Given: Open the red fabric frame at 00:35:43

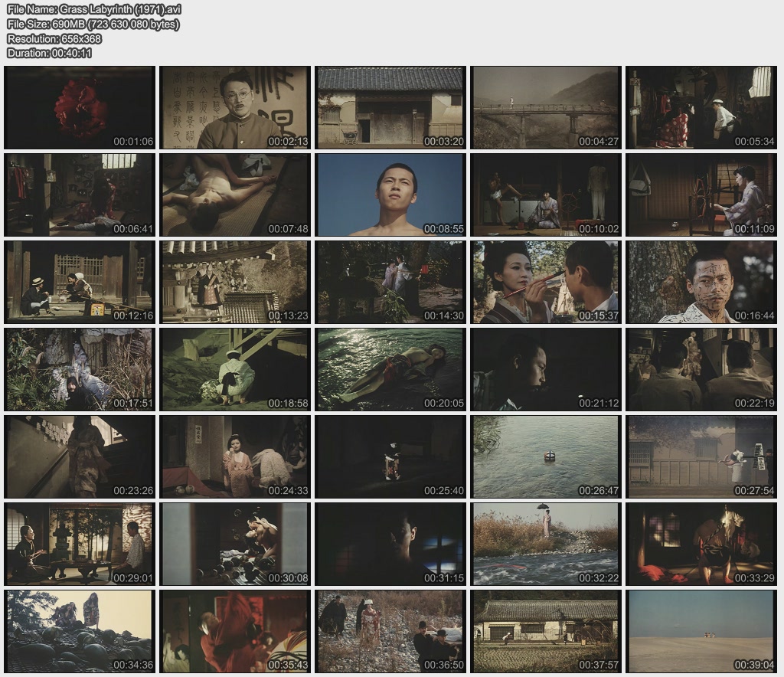Looking at the screenshot, I should pos(235,631).
